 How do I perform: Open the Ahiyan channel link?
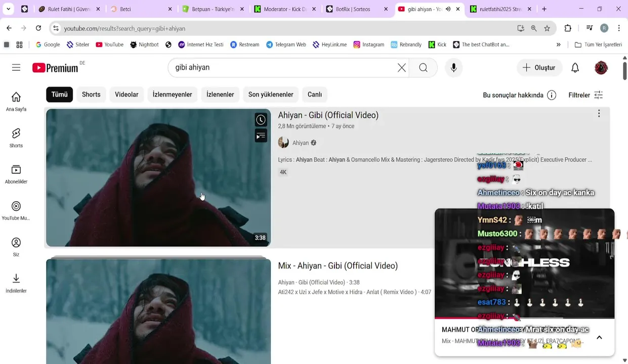[x=301, y=143]
